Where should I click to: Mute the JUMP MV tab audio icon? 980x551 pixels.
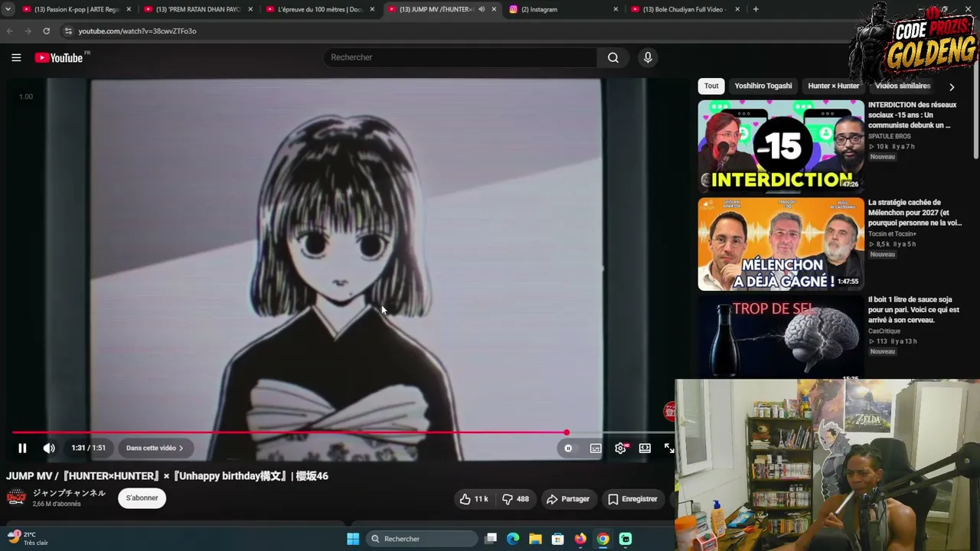click(482, 9)
